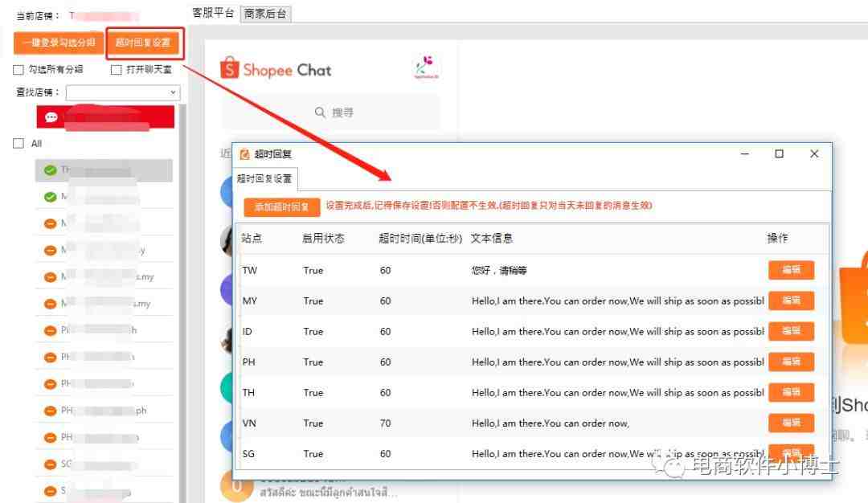Switch to the 客服平台 tab
The width and height of the screenshot is (868, 503).
tap(213, 14)
